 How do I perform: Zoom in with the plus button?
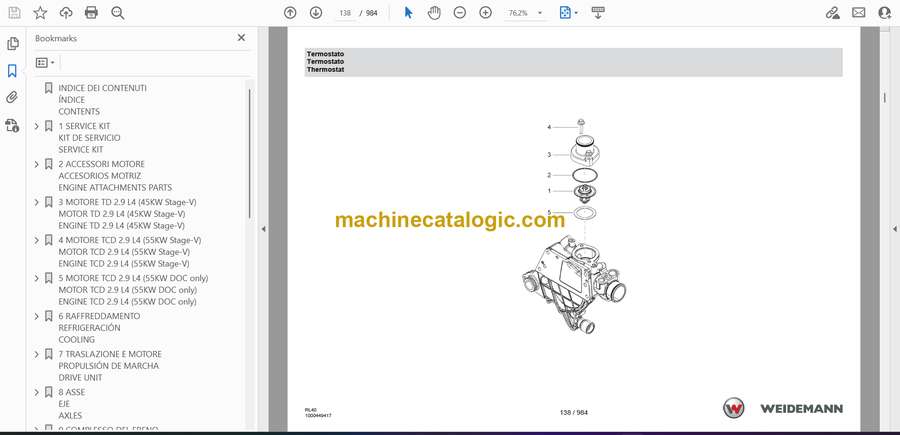point(486,13)
